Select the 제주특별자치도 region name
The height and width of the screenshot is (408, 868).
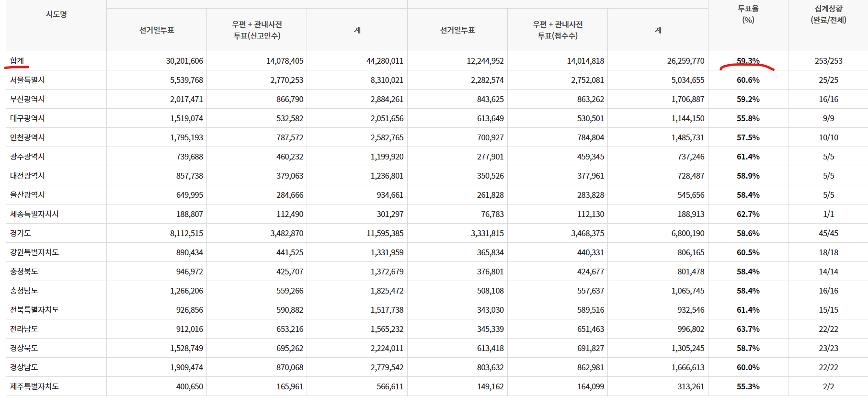pyautogui.click(x=34, y=386)
